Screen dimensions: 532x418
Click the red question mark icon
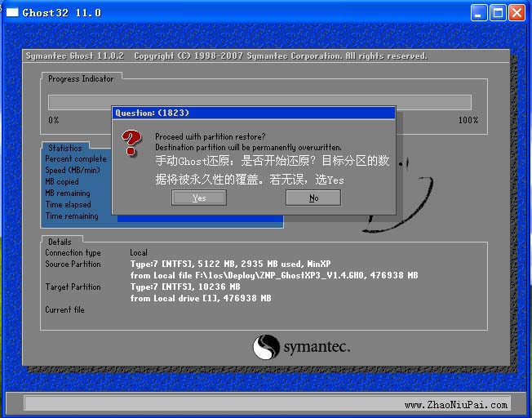coord(131,143)
